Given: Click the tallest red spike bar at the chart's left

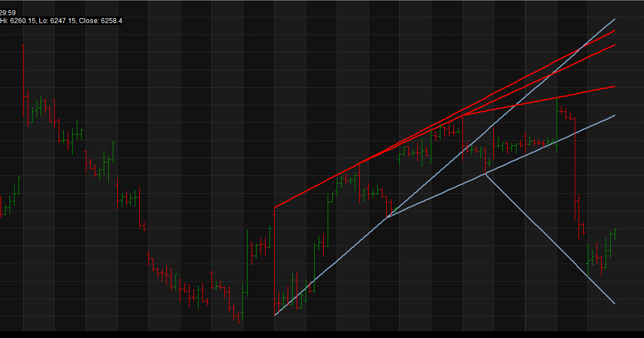Looking at the screenshot, I should coord(23,81).
